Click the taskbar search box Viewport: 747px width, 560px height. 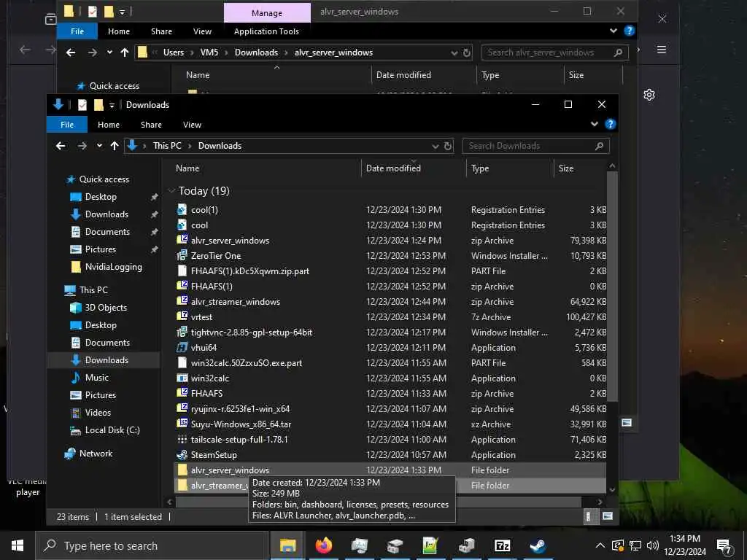pyautogui.click(x=152, y=545)
